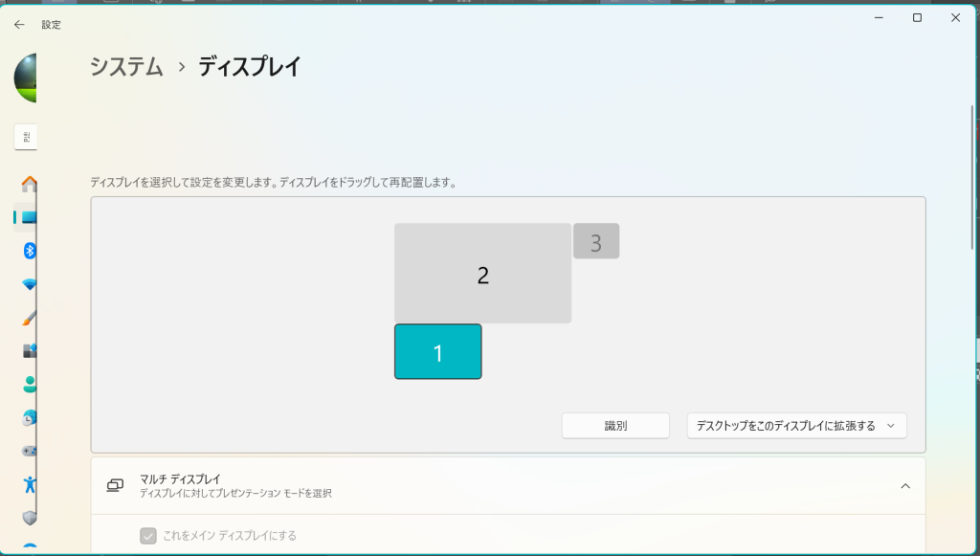Click the back arrow in the title bar
This screenshot has width=980, height=556.
(19, 25)
